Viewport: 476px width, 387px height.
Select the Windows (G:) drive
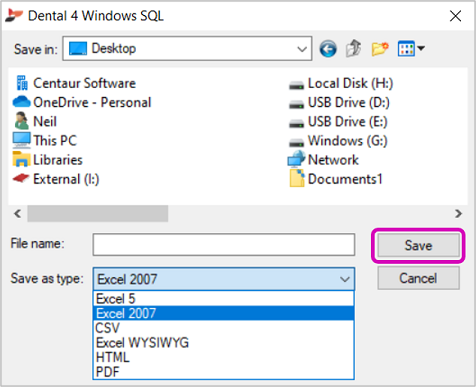coord(338,141)
